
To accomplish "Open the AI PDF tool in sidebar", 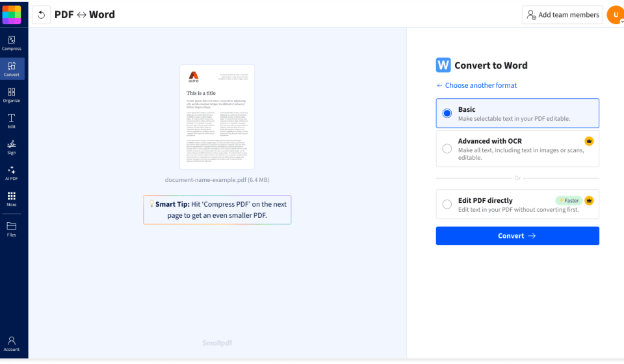I will [12, 173].
